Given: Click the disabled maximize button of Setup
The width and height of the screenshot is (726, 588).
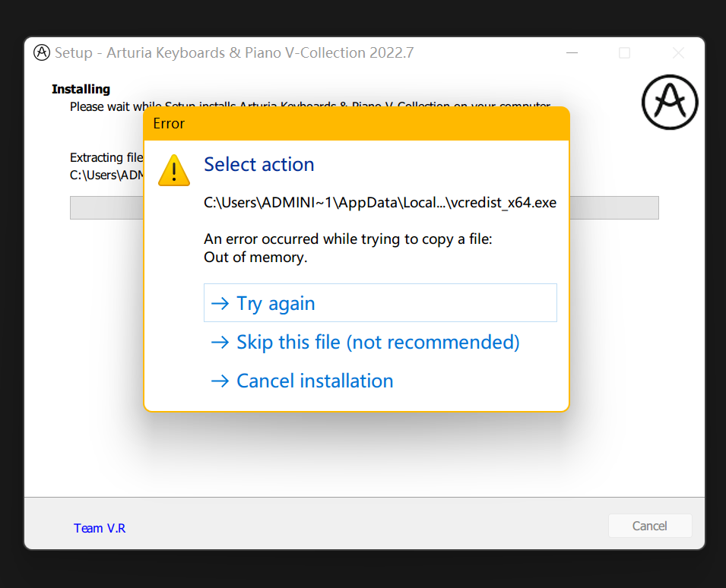Looking at the screenshot, I should pos(625,52).
